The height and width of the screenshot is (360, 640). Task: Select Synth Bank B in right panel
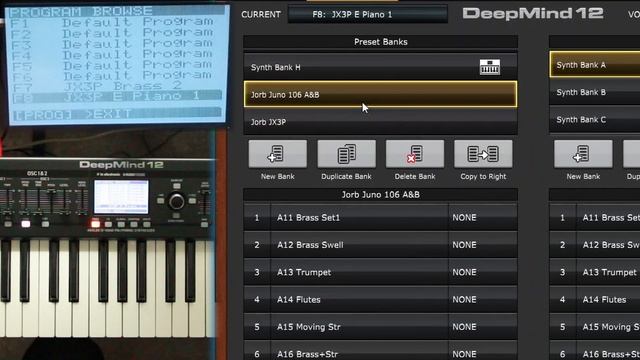click(x=595, y=92)
